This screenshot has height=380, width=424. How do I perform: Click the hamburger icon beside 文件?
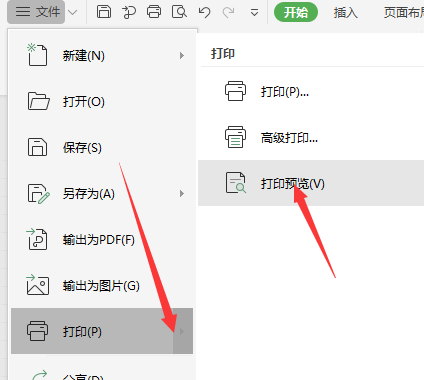tap(23, 12)
